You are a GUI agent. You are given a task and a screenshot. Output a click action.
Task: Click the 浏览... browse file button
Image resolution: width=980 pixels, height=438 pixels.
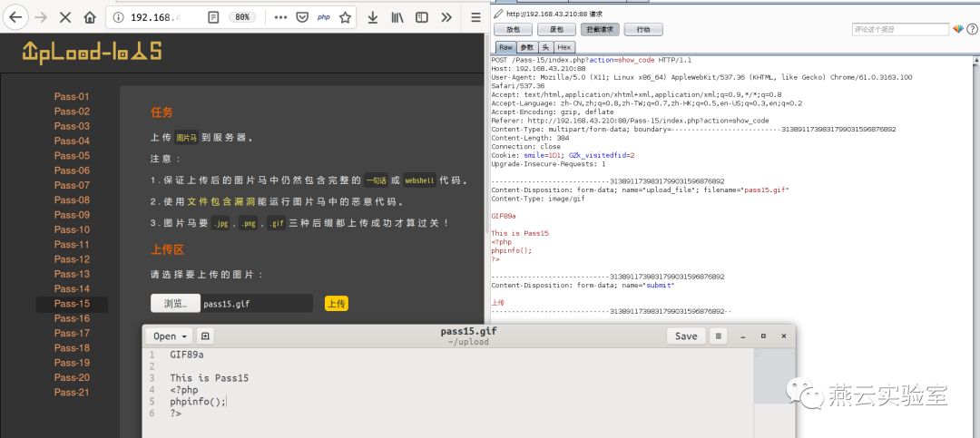(x=176, y=304)
